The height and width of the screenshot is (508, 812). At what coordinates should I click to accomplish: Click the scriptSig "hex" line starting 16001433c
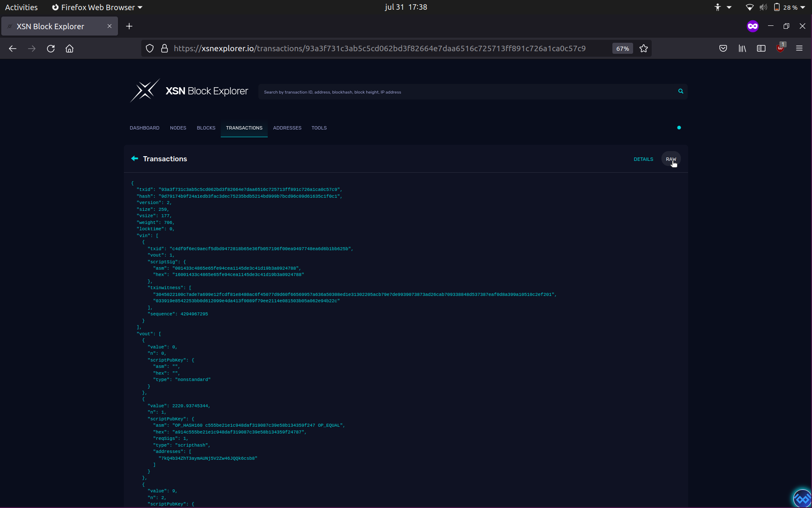228,275
